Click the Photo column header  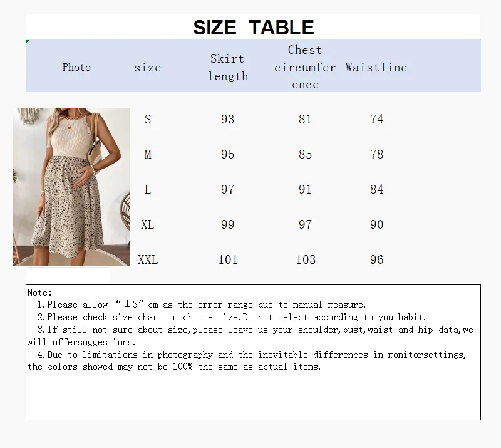(x=76, y=67)
